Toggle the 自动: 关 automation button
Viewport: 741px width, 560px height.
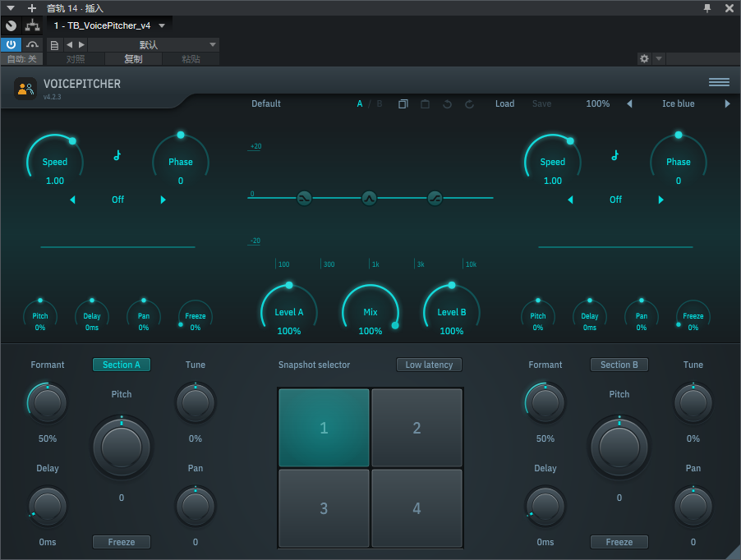[21, 59]
